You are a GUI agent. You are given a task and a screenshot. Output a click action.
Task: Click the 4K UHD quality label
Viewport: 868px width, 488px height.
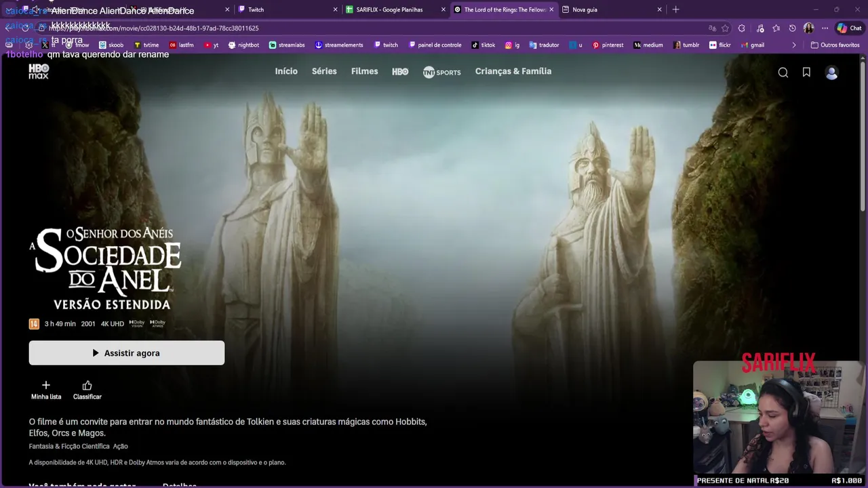coord(113,324)
